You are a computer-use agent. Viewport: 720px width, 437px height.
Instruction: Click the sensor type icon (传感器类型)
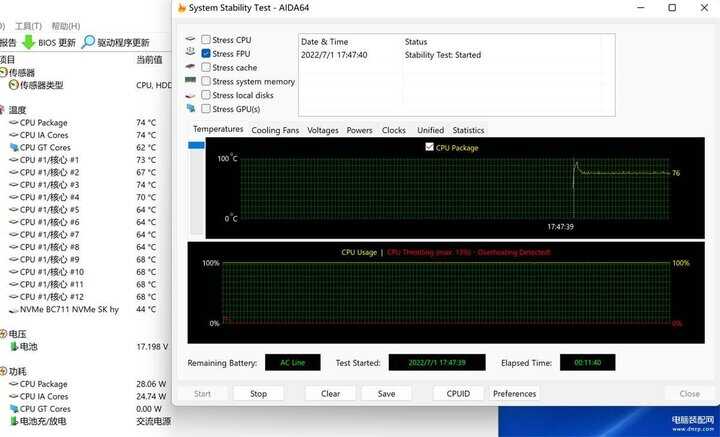(12, 85)
